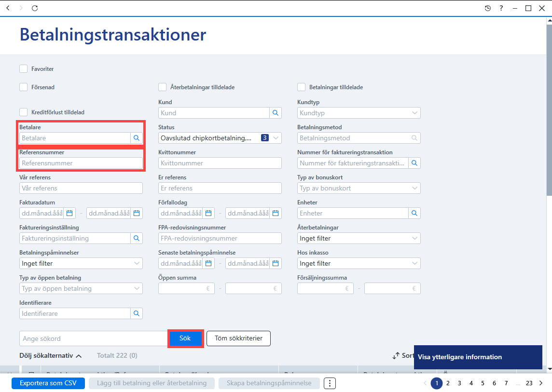Open the Status dropdown with Oavslutad chipkortbetalning
Screen dimensions: 552x392
point(220,138)
